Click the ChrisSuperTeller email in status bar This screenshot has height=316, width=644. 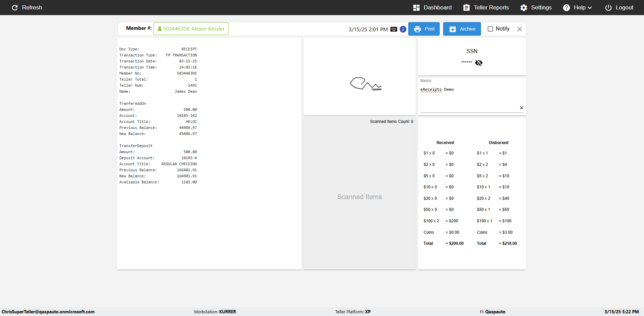coord(48,312)
